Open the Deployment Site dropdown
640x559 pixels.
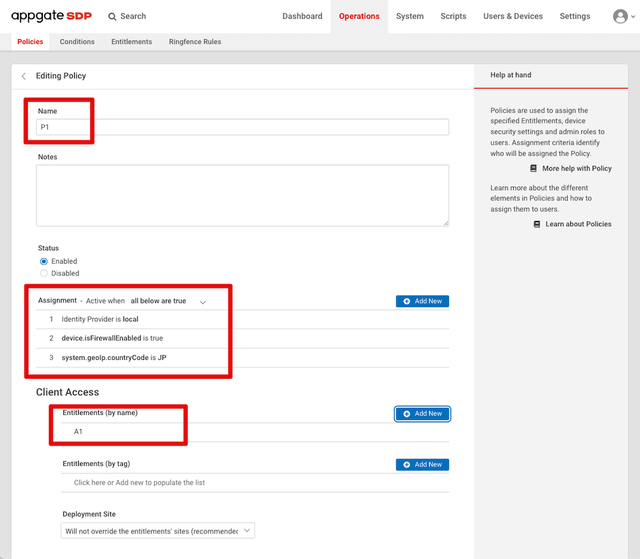coord(158,530)
